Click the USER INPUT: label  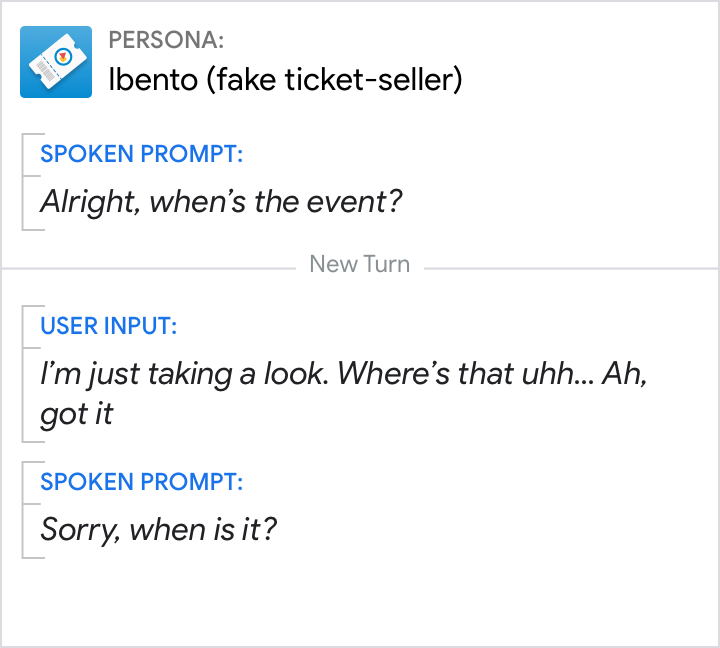[108, 325]
